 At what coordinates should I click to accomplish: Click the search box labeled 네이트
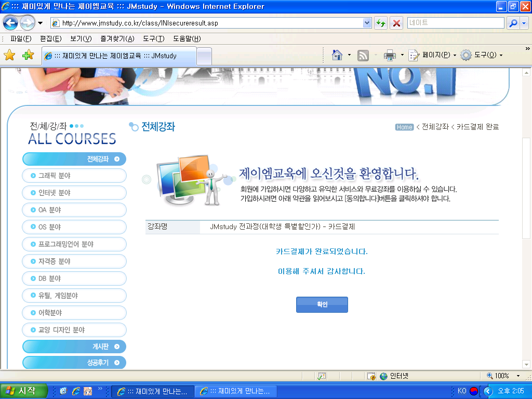pos(455,23)
